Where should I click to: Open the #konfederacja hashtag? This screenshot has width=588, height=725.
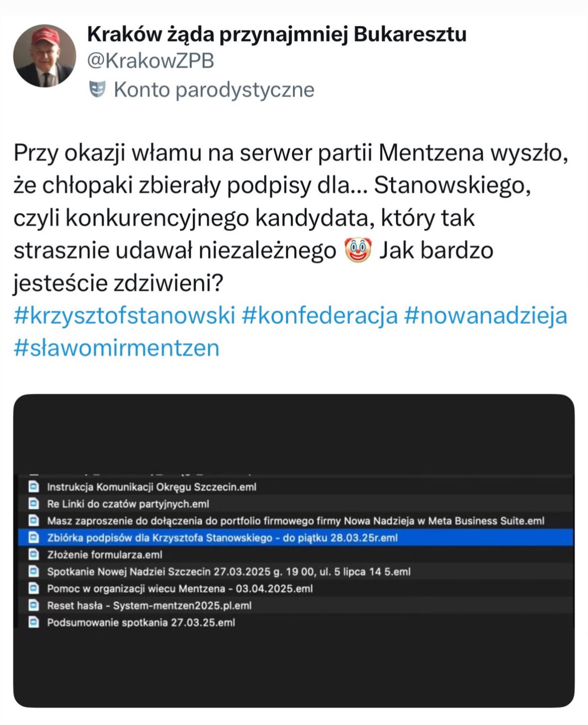click(319, 316)
